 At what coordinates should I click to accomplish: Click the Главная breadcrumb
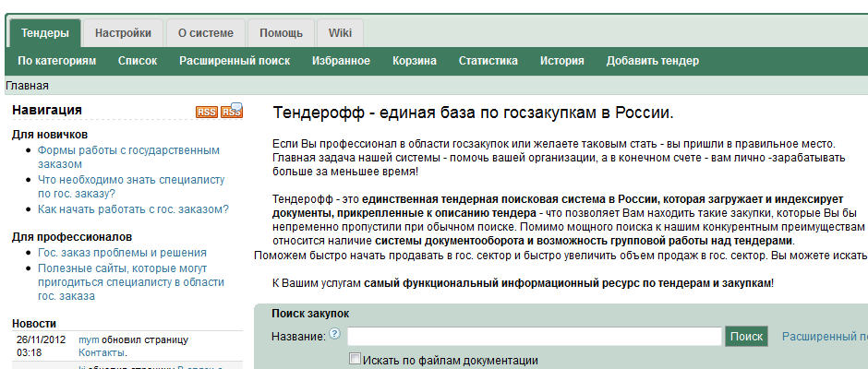pos(27,86)
